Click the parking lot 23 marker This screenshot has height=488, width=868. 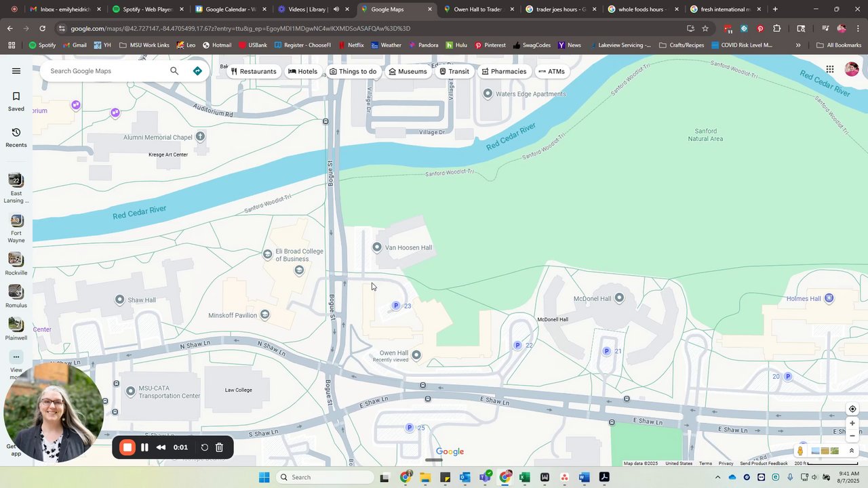(396, 306)
